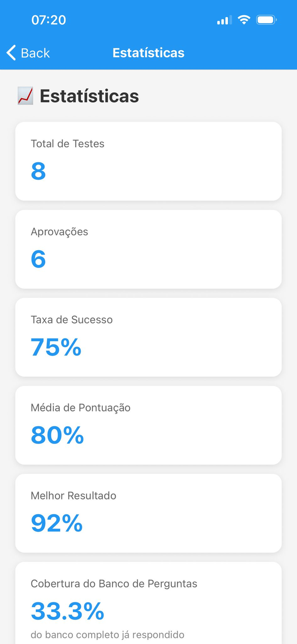
Task: Tap the 92% best result value
Action: pyautogui.click(x=57, y=523)
